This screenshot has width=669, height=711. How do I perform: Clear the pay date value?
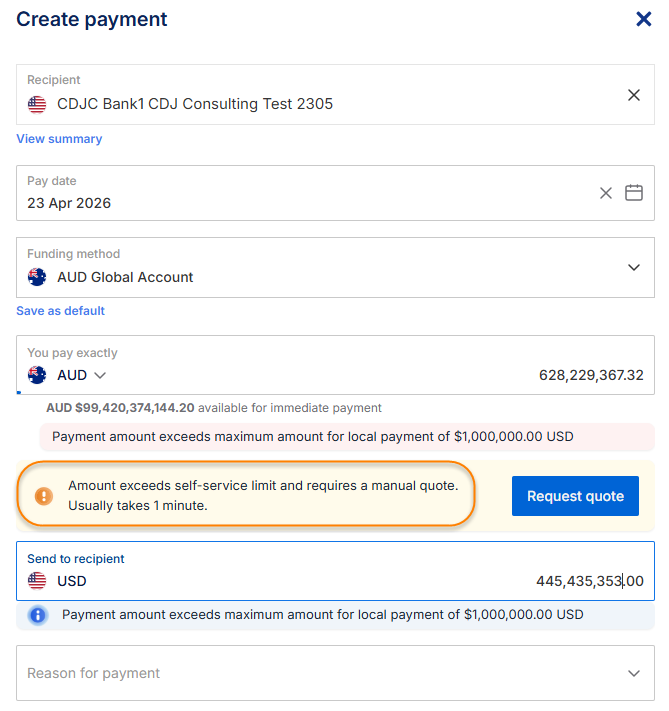pos(606,193)
